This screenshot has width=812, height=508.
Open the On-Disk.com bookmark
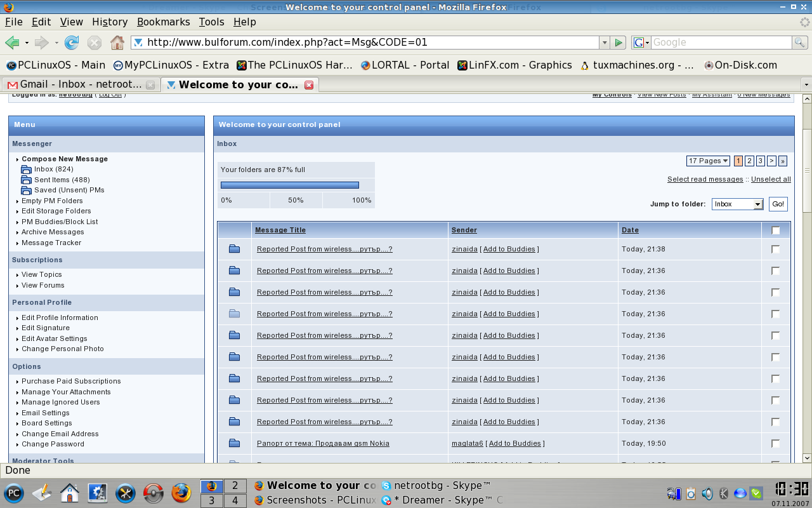(740, 65)
